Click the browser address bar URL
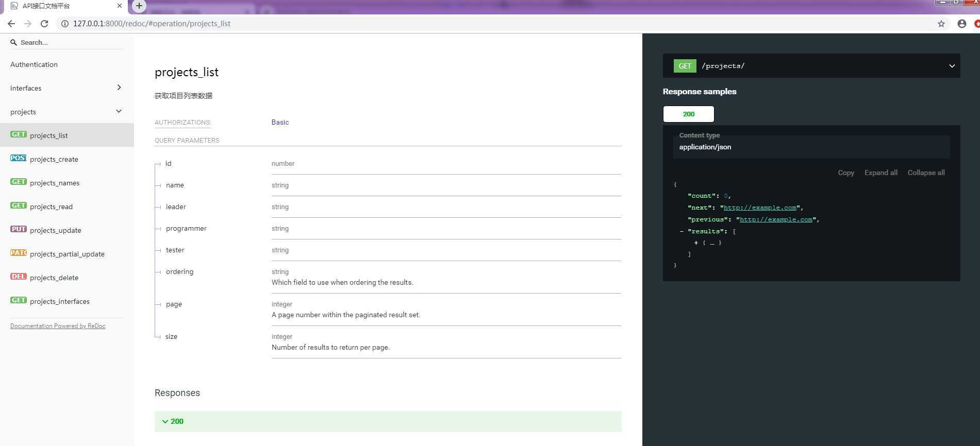 pos(152,24)
